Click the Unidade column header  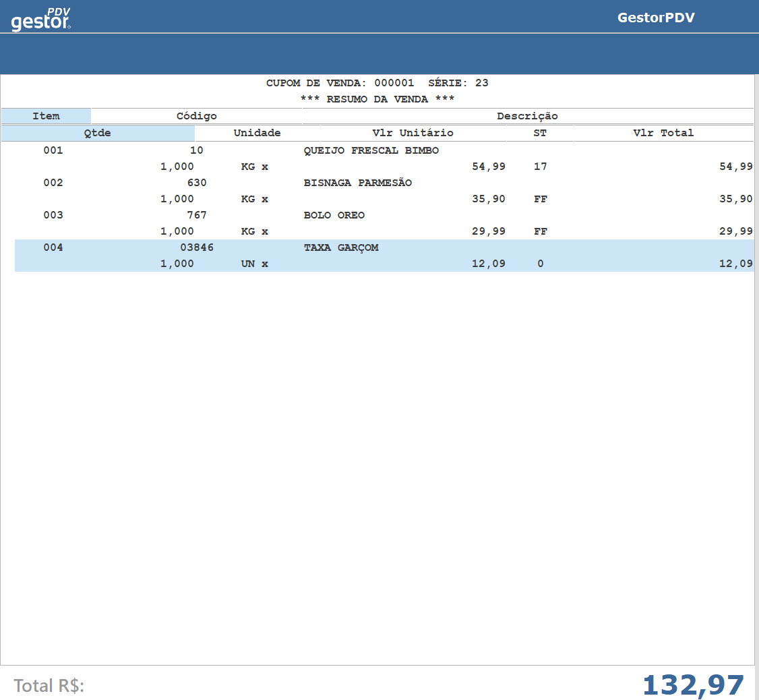coord(257,133)
